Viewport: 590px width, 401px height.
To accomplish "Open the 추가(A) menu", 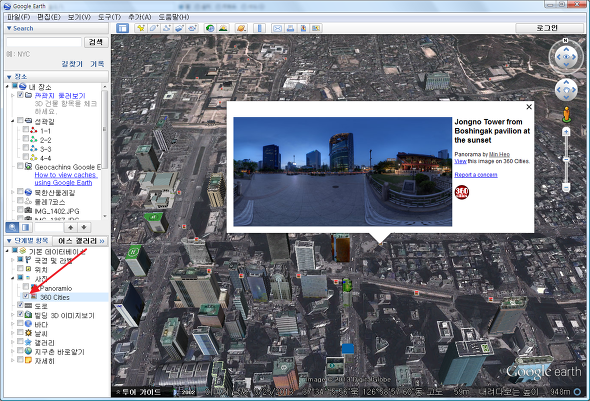I will point(140,17).
